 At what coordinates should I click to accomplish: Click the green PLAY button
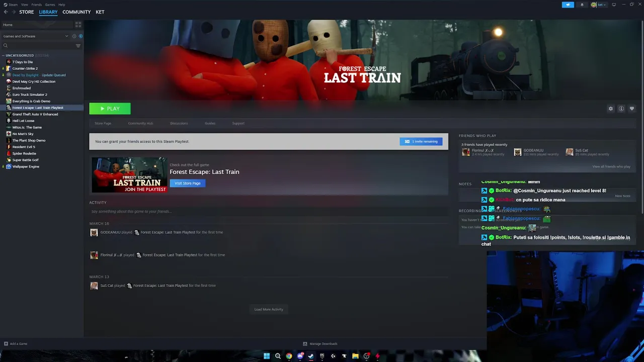click(110, 109)
